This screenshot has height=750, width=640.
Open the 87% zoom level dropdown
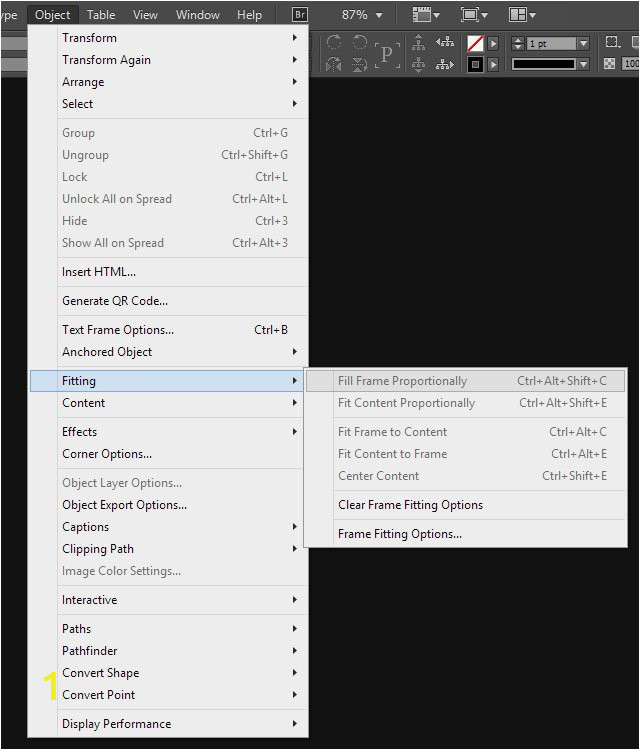(362, 15)
